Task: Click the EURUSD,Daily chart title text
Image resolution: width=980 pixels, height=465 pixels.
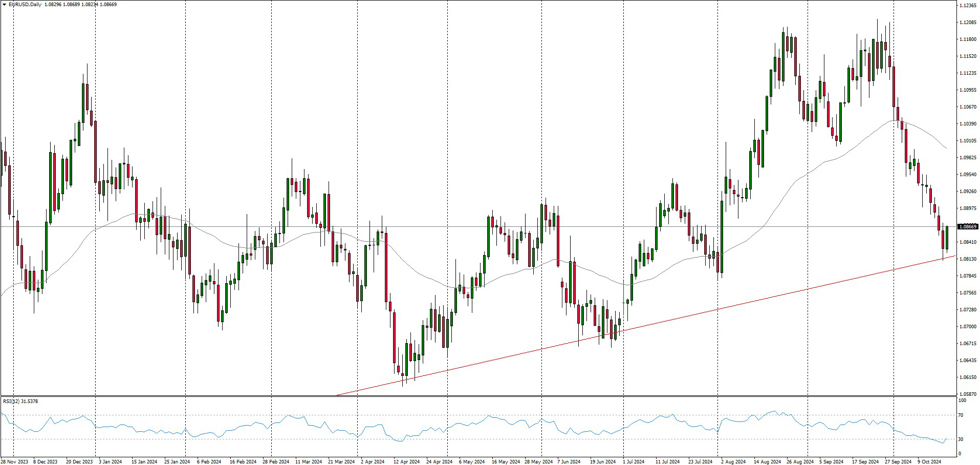Action: (26, 5)
